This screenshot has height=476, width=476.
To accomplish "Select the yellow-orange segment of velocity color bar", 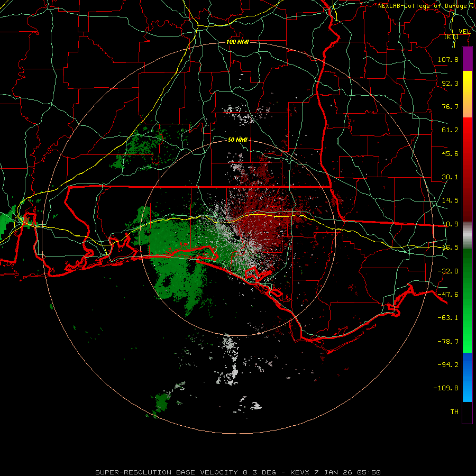I will tap(467, 94).
